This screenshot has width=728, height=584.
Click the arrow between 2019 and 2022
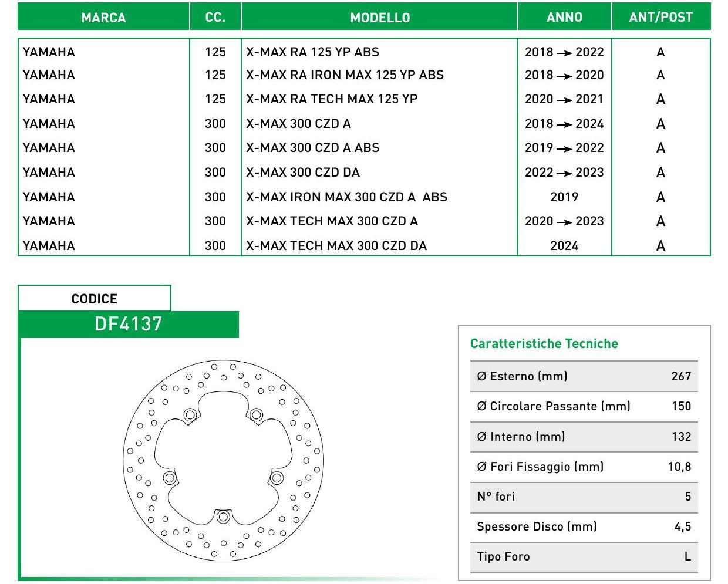[x=564, y=148]
